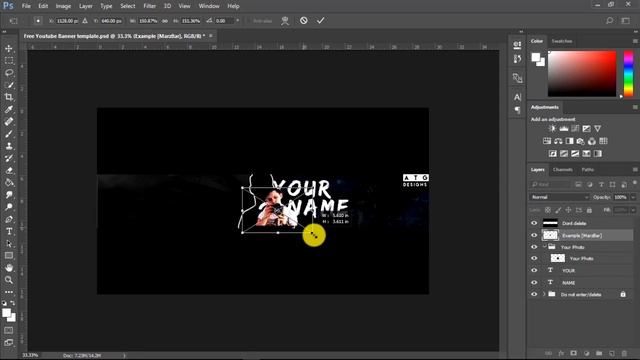Hide the NAME text layer
Viewport: 640px width, 360px height.
(x=534, y=282)
